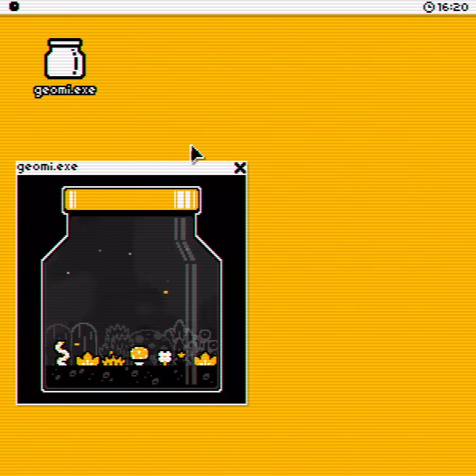
Task: Click the geomi.exe window title bar text
Action: (x=48, y=167)
